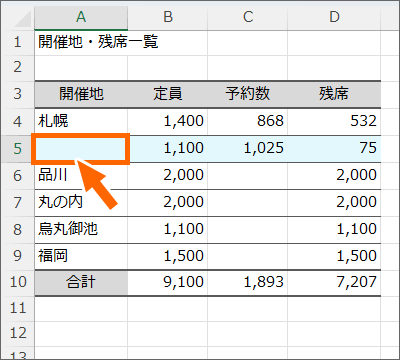The image size is (400, 360).
Task: Select the 合計 label cell
Action: click(81, 282)
